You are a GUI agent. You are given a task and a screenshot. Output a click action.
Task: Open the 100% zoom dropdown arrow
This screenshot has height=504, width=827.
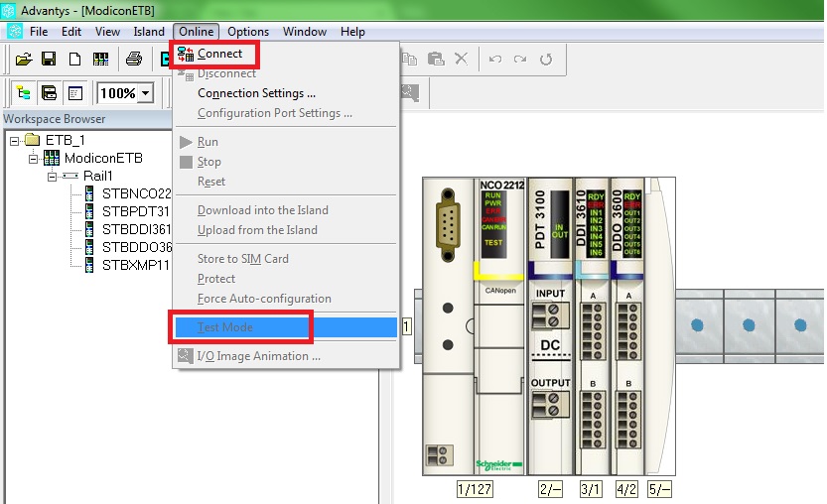[x=146, y=94]
